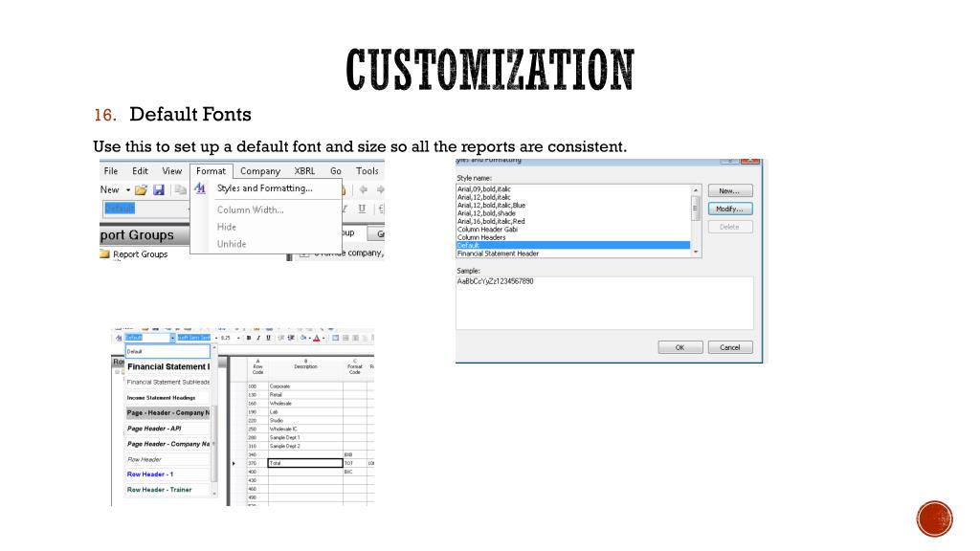This screenshot has height=551, width=980.
Task: Click the copy icon next to save
Action: pyautogui.click(x=180, y=189)
